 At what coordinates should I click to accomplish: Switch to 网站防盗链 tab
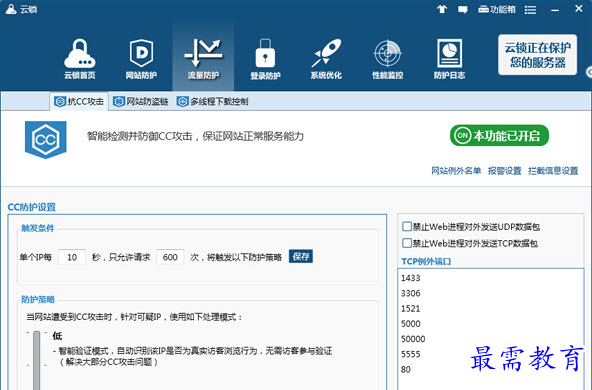pyautogui.click(x=141, y=101)
